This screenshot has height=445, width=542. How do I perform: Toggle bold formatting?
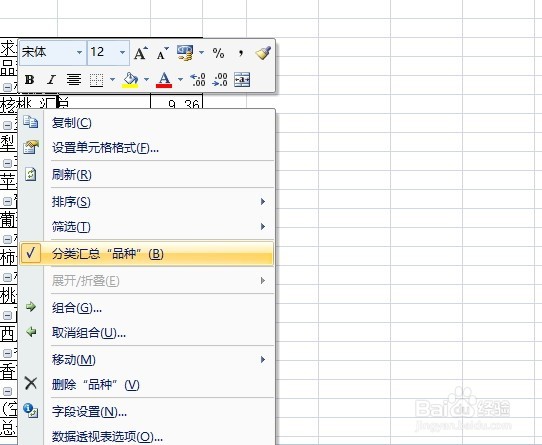(30, 80)
